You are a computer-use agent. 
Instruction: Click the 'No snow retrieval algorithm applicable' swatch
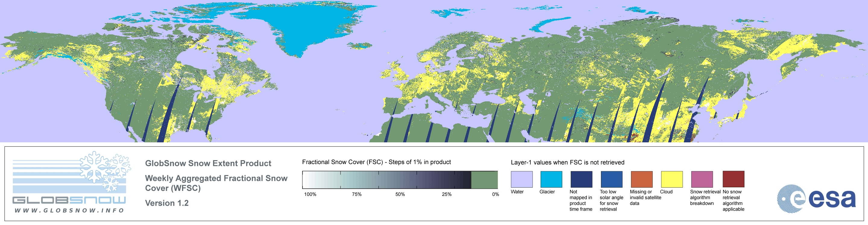pos(734,179)
